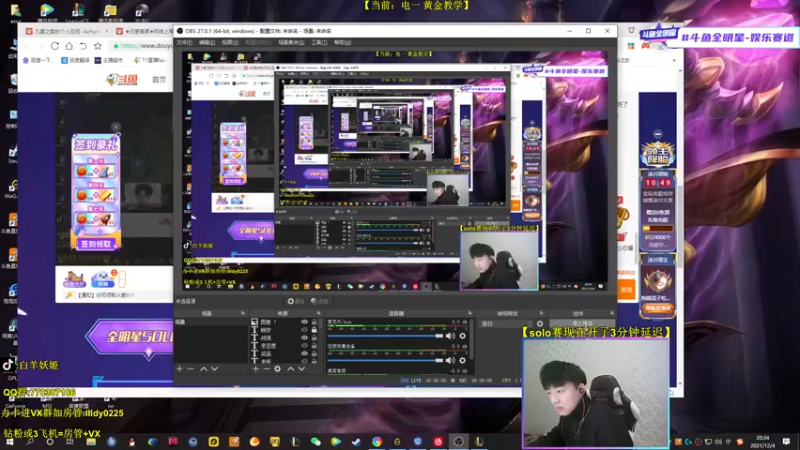This screenshot has height=450, width=800.
Task: Open File Explorer from the taskbar
Action: [x=91, y=441]
